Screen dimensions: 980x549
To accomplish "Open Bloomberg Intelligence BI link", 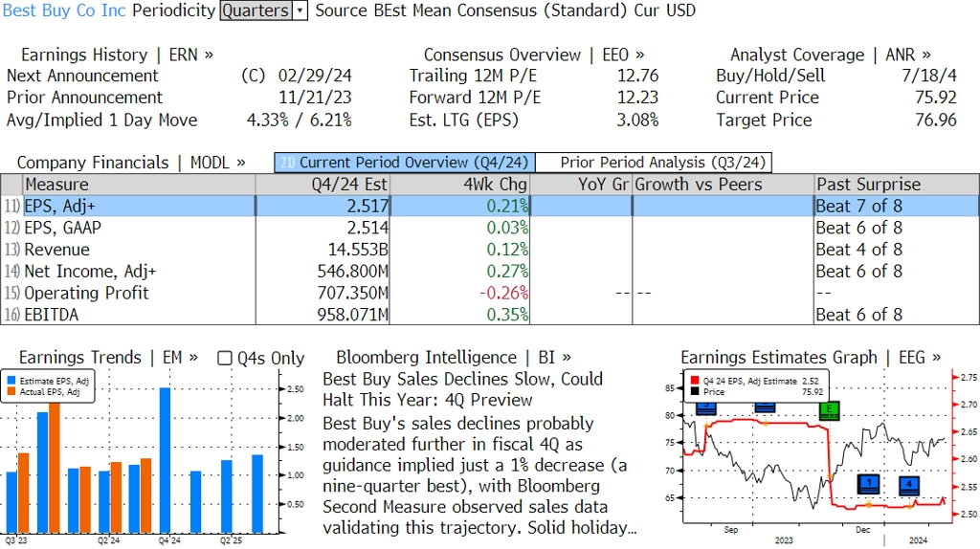I will click(454, 358).
